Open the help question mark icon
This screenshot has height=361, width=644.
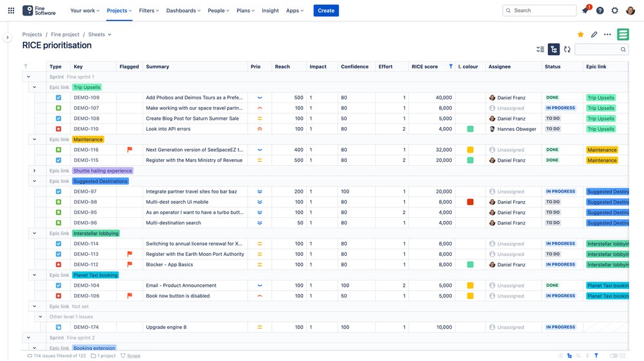point(600,10)
